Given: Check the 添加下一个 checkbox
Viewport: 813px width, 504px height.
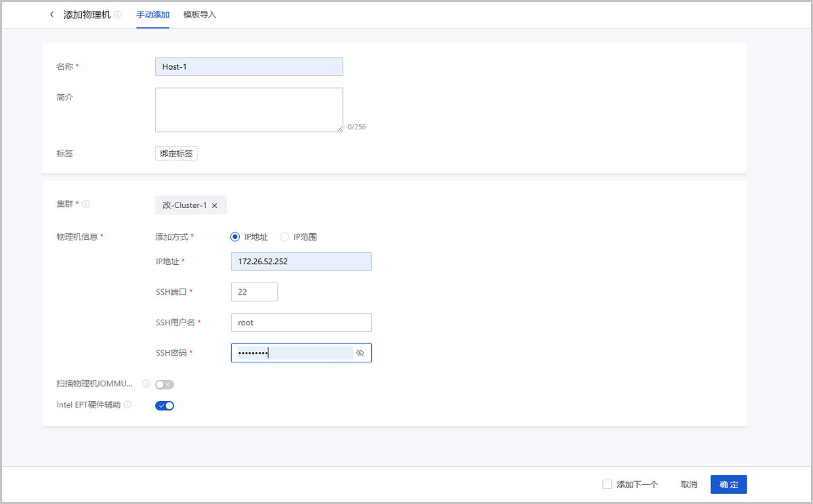Looking at the screenshot, I should pos(607,484).
